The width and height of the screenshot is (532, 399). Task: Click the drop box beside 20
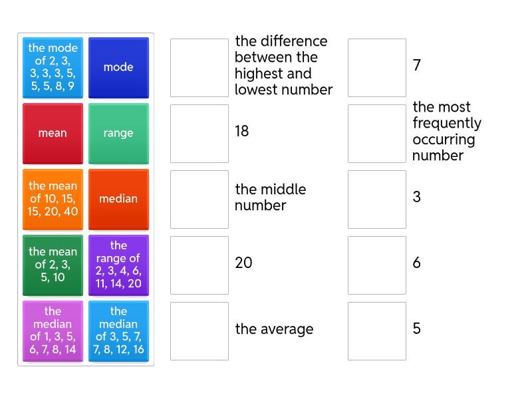tap(199, 265)
